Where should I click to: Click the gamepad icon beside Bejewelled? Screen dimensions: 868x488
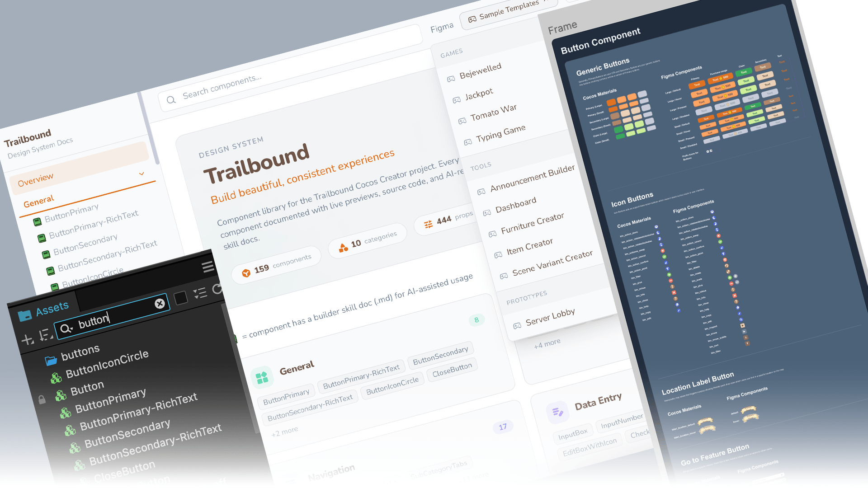(x=451, y=79)
